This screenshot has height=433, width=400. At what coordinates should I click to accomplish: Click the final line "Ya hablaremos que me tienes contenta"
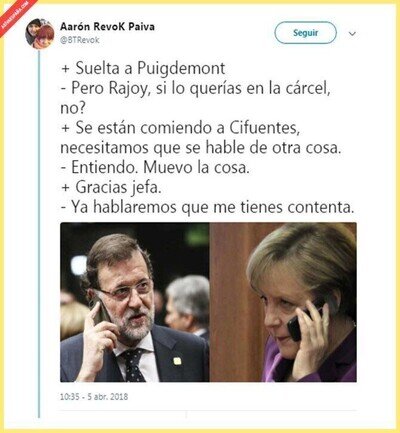tap(208, 207)
